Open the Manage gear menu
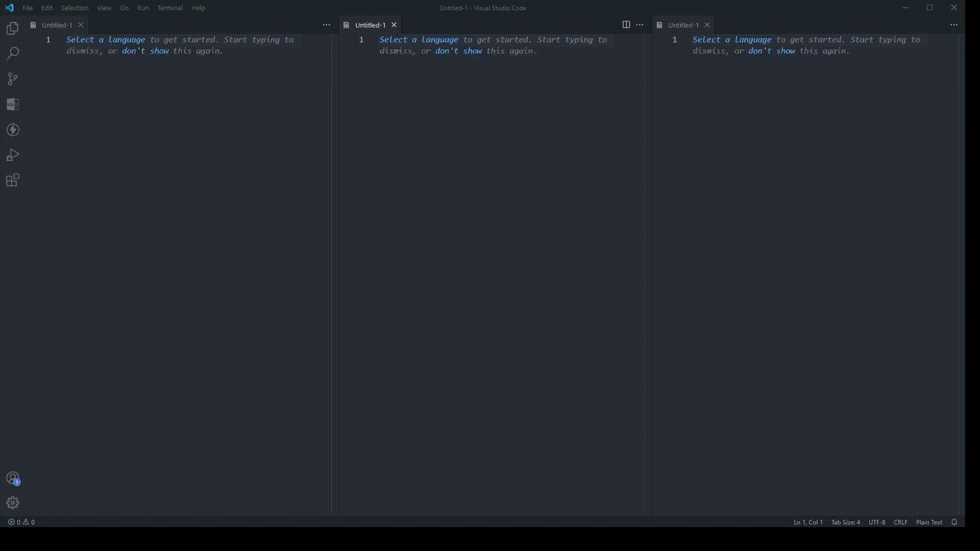This screenshot has height=551, width=980. (x=13, y=503)
